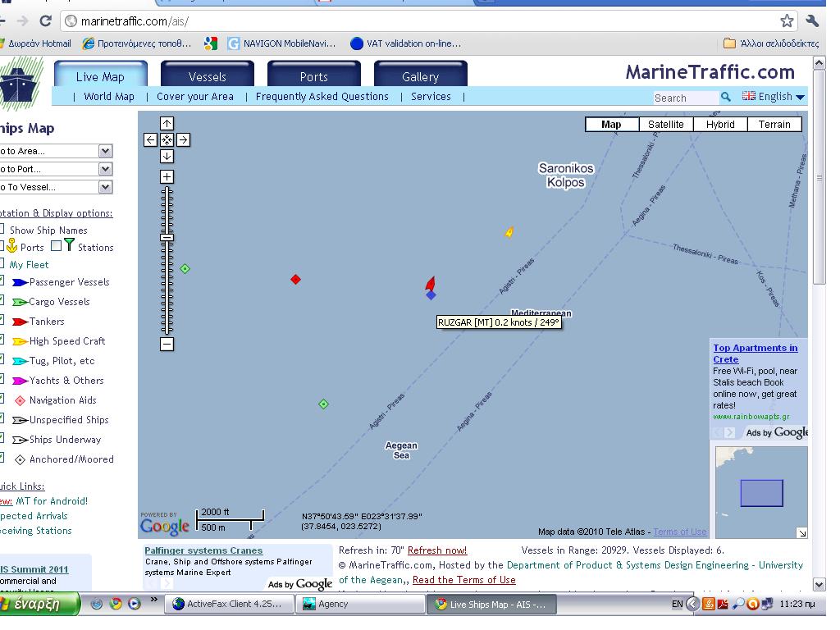The height and width of the screenshot is (630, 840).
Task: Pan the map right with arrow button
Action: pos(183,140)
